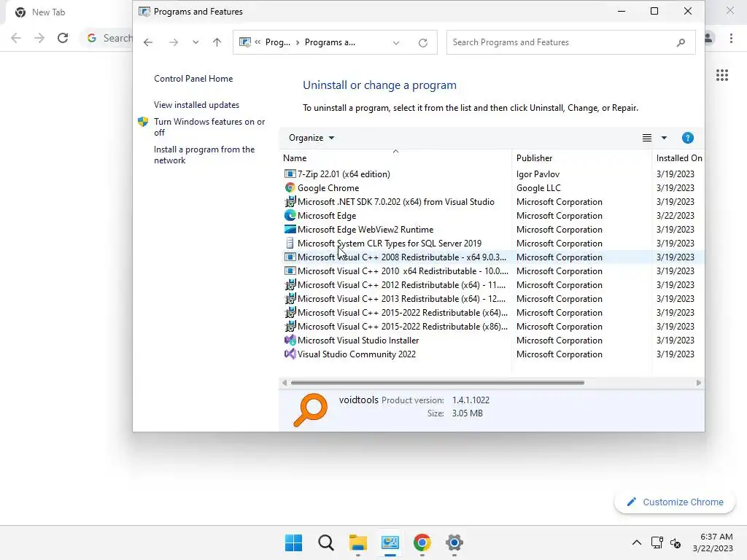The height and width of the screenshot is (560, 747).
Task: Click the Programs a... breadcrumb segment
Action: pyautogui.click(x=330, y=42)
